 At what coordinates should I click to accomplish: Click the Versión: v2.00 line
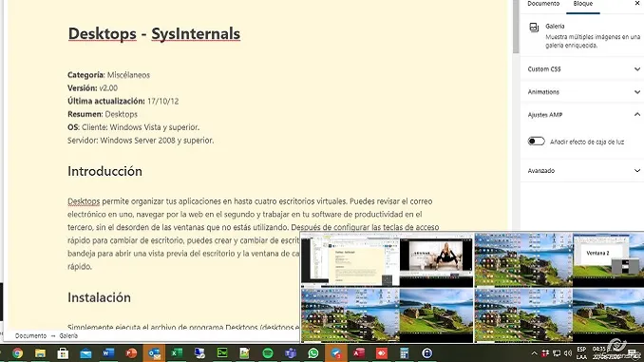(92, 88)
